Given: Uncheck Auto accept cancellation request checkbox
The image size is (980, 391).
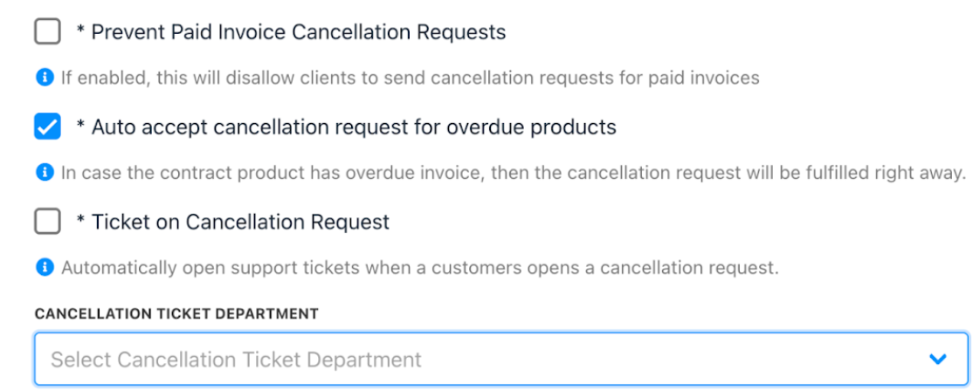Looking at the screenshot, I should coord(47,127).
